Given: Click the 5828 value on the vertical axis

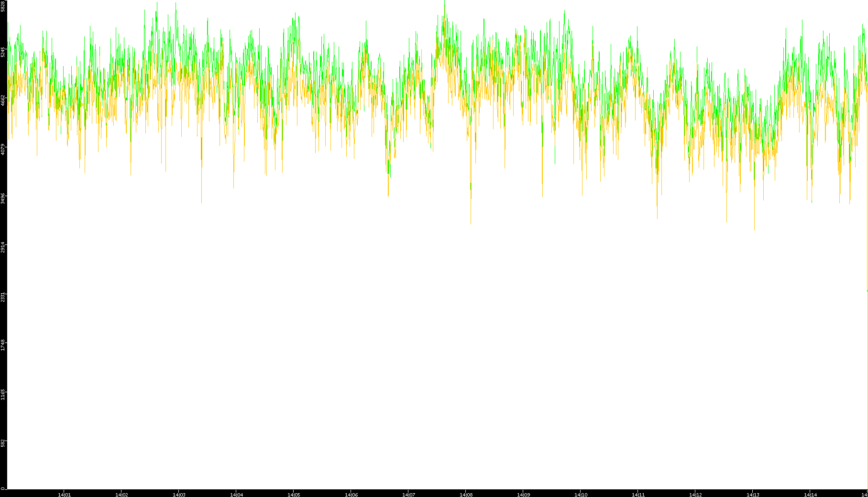Looking at the screenshot, I should tap(3, 6).
